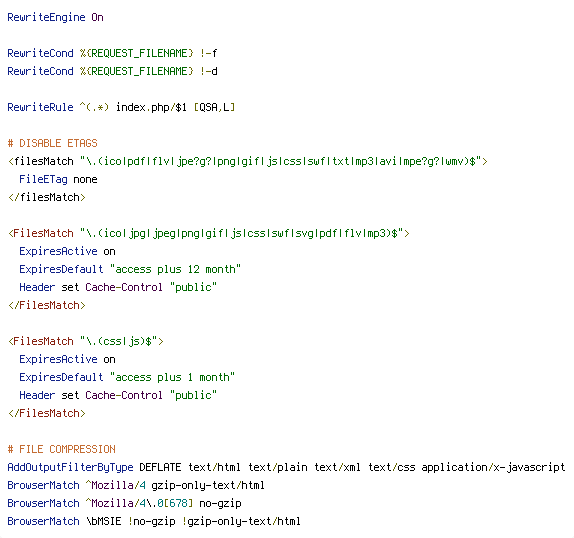Click the FilesMatch tag containing svg extension
This screenshot has height=538, width=574.
209,233
